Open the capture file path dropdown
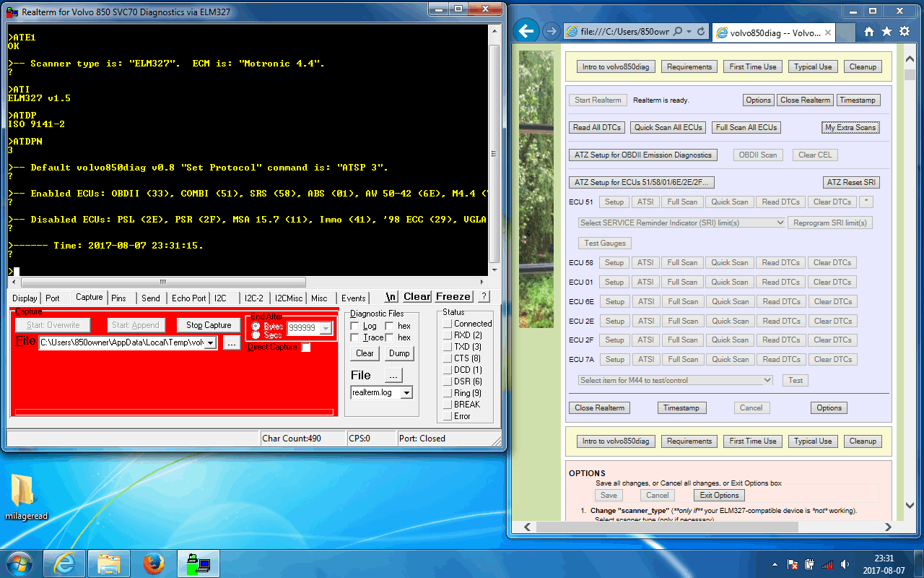Screen dimensions: 924x578 (210, 343)
